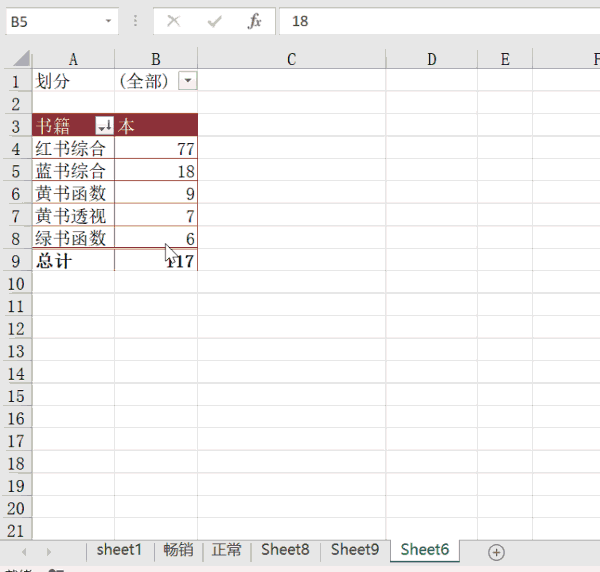Image resolution: width=600 pixels, height=572 pixels.
Task: Select column C header
Action: point(292,59)
